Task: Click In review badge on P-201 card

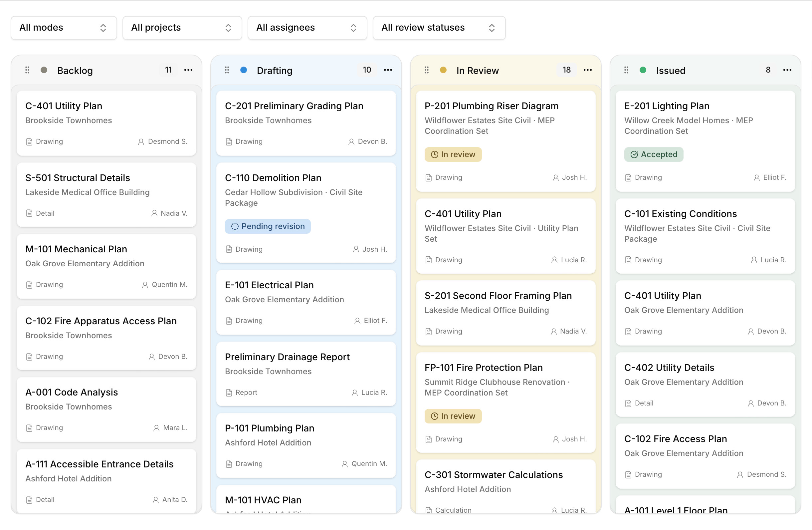Action: click(x=453, y=154)
